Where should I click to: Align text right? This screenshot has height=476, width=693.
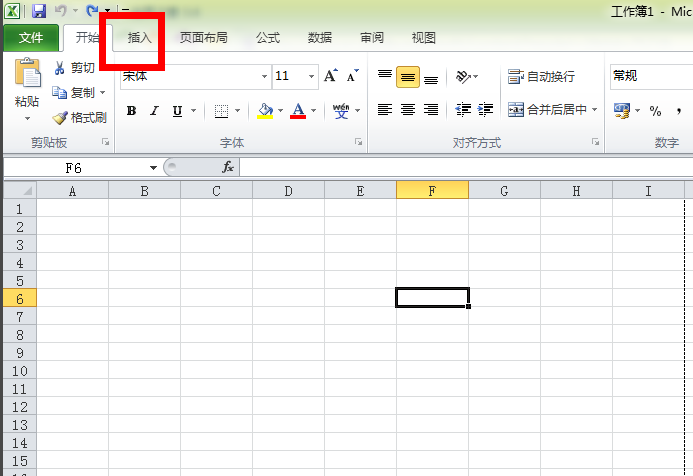click(431, 109)
